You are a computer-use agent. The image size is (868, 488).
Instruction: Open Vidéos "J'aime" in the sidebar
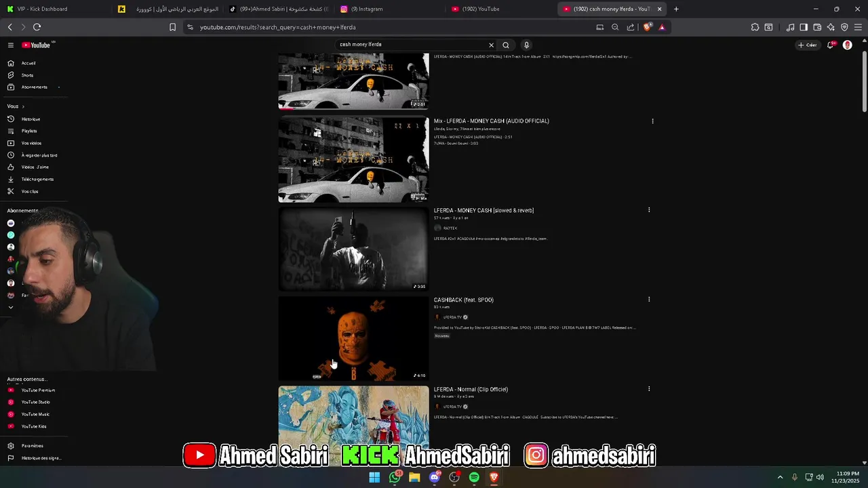tap(35, 167)
